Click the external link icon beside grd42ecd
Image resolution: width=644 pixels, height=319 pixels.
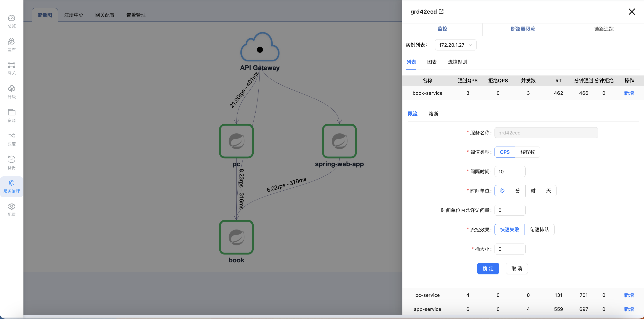point(441,11)
